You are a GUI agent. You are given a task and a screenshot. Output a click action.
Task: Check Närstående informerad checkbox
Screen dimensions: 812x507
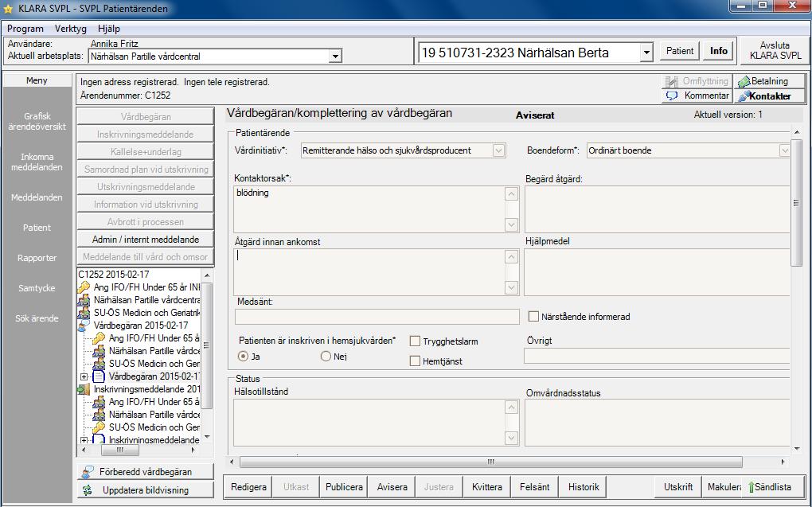point(533,317)
